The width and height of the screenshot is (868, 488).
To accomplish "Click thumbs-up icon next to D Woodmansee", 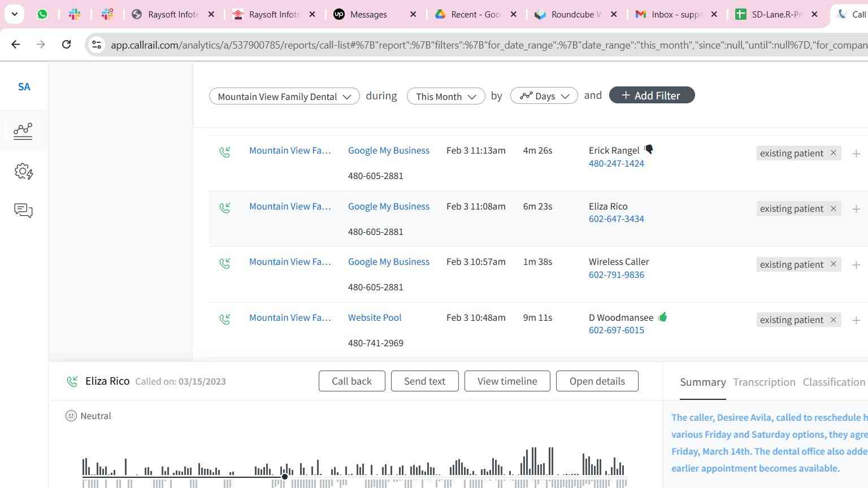I will [x=662, y=316].
